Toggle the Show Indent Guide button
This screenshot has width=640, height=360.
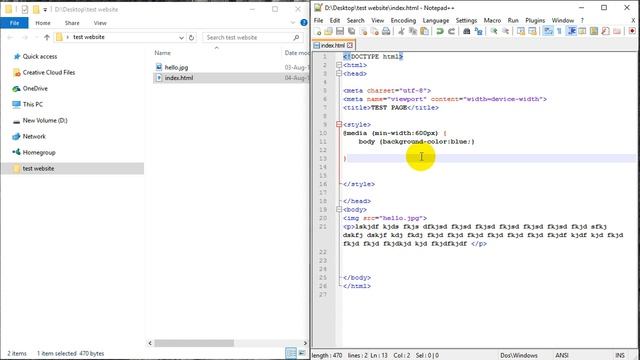571,31
